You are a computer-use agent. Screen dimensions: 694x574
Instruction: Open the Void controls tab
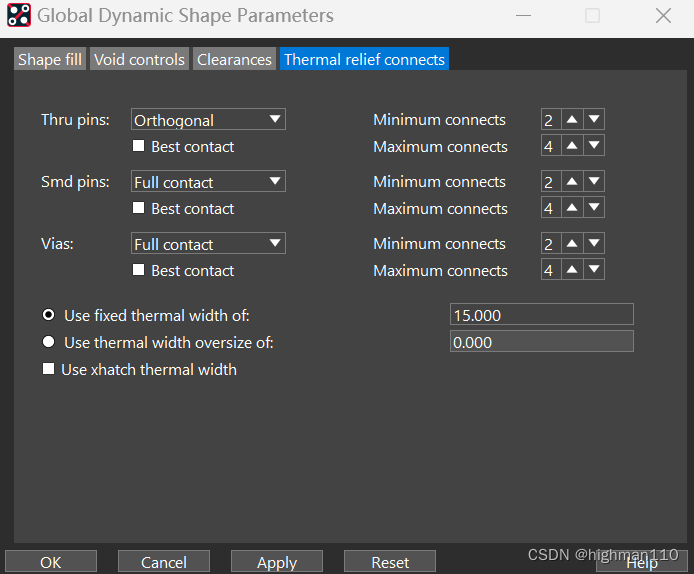[x=139, y=60]
